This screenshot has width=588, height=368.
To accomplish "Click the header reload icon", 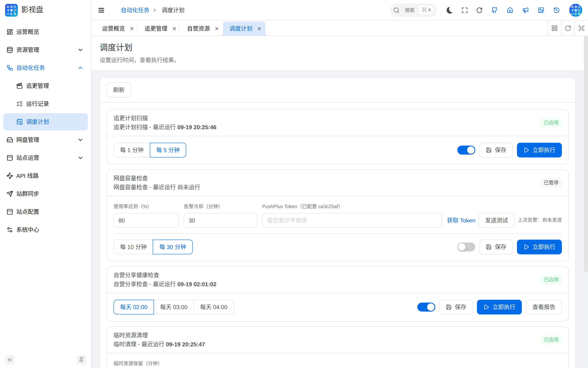I will pos(479,10).
